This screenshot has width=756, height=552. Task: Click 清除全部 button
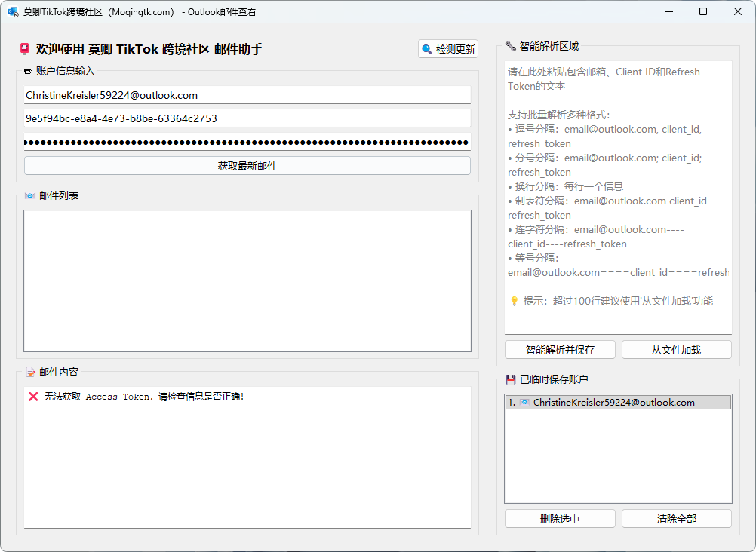point(677,519)
